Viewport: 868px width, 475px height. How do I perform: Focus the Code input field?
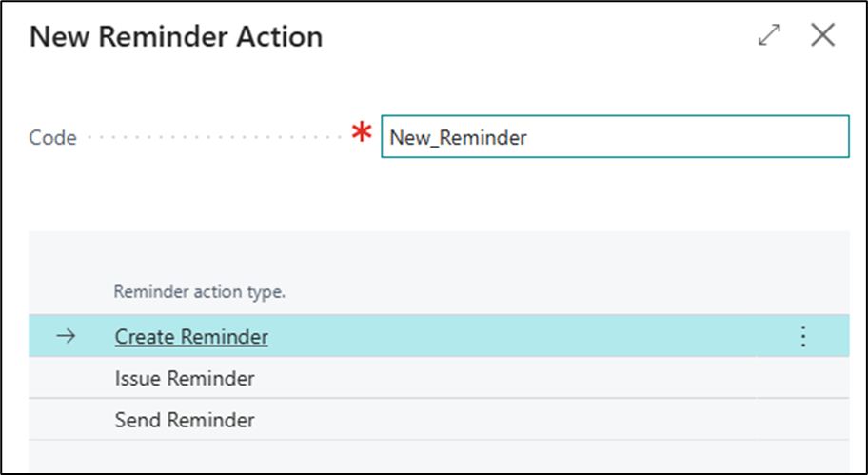[x=614, y=137]
